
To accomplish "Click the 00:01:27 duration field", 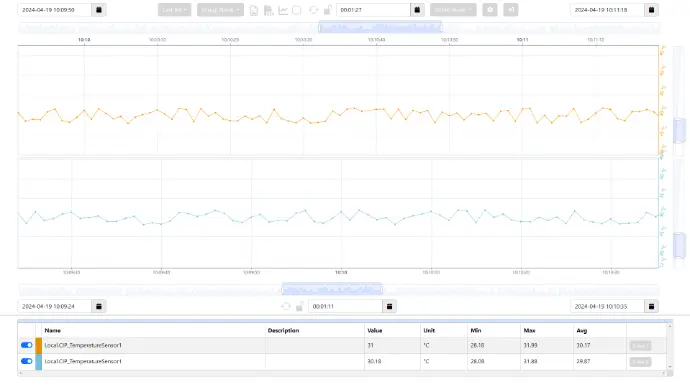I will pos(373,10).
